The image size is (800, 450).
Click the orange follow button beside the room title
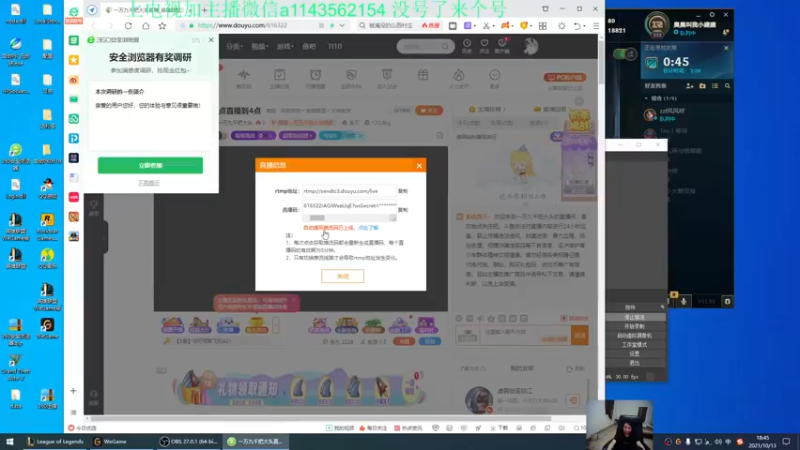[x=429, y=110]
